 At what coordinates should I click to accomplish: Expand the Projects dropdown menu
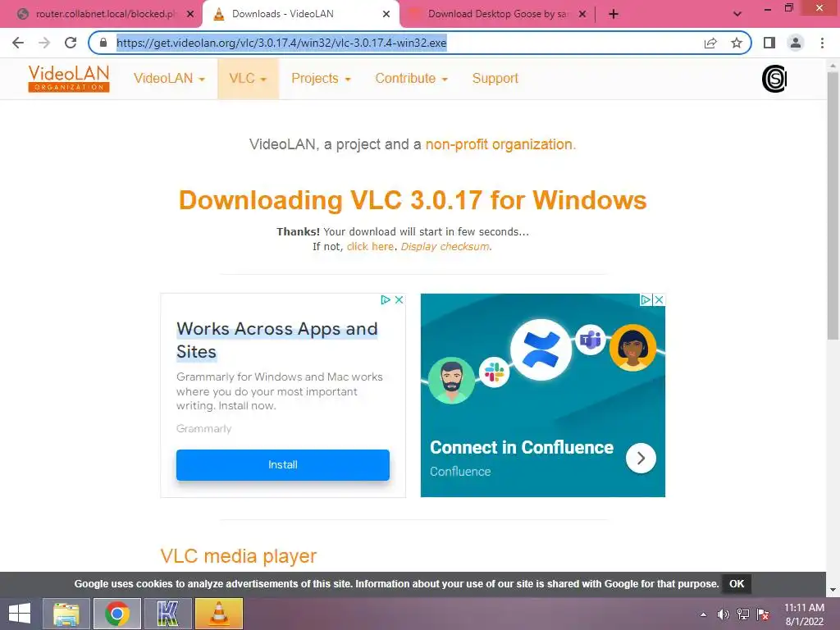coord(321,79)
